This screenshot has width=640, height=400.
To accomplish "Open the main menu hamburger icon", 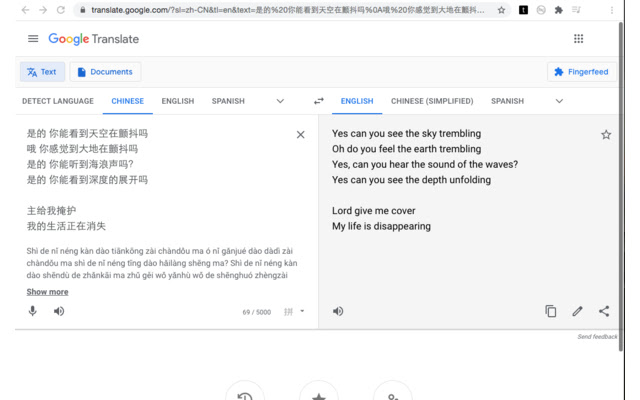I will (33, 39).
